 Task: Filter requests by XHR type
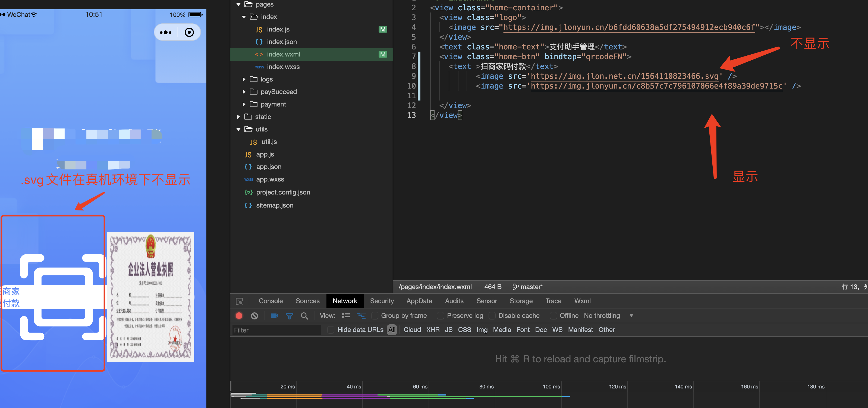pos(433,330)
